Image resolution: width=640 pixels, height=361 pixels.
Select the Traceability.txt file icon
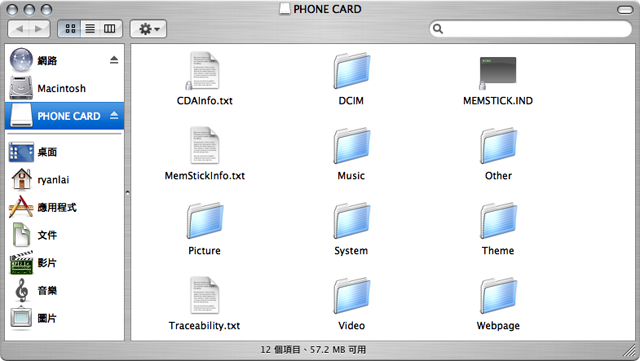204,296
